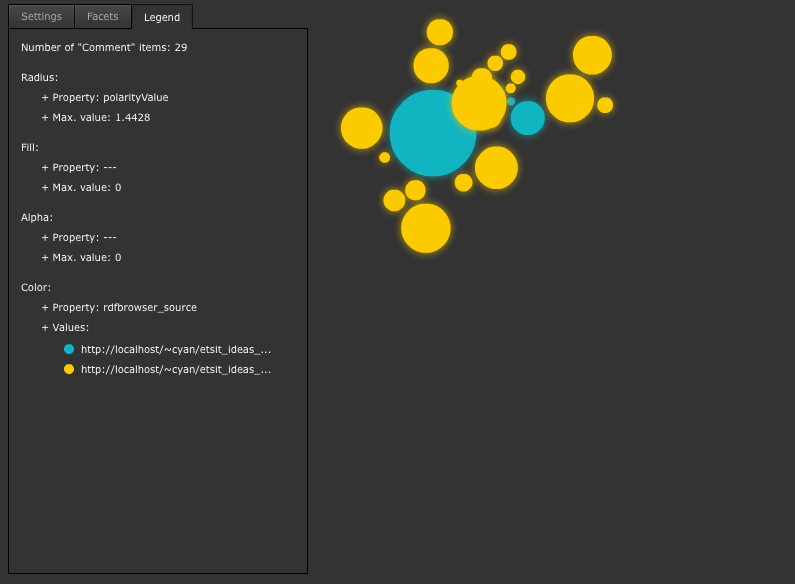Open the Facets tab

102,17
